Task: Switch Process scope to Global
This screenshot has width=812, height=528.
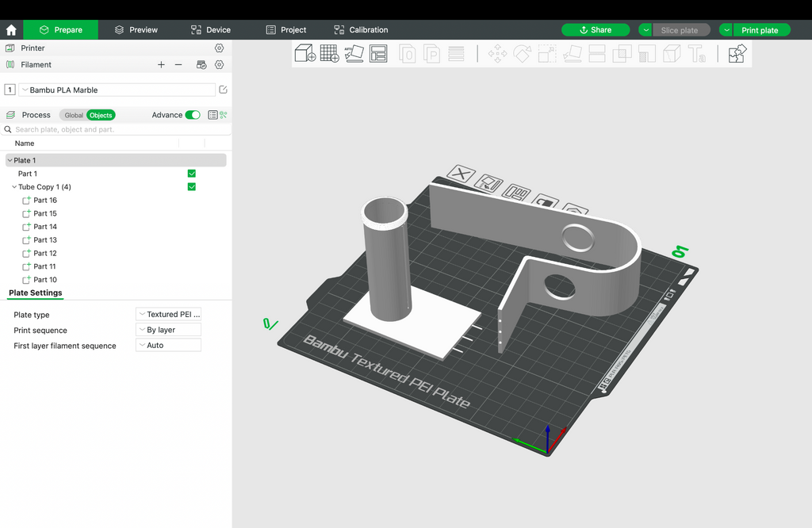Action: (x=74, y=116)
